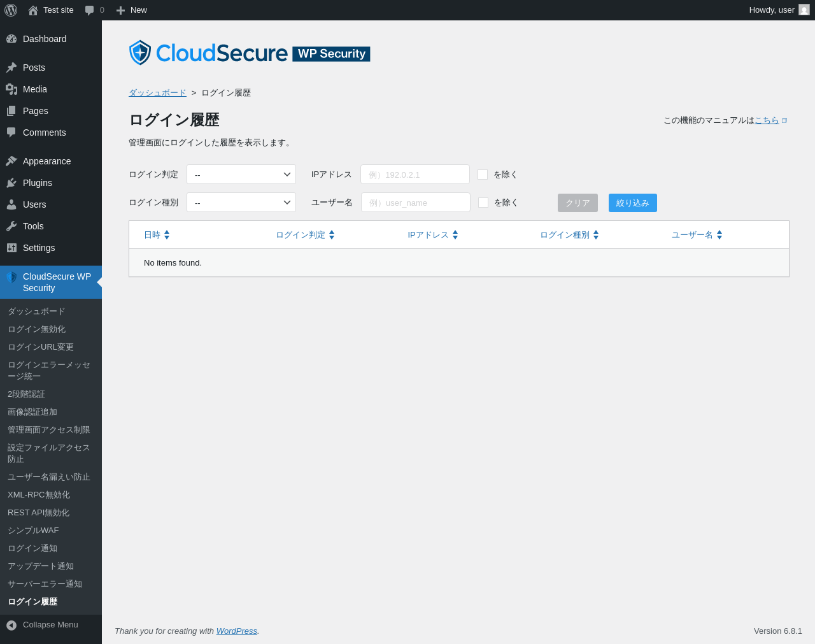Open the comments bubble icon in admin bar
The width and height of the screenshot is (815, 644).
coord(90,10)
